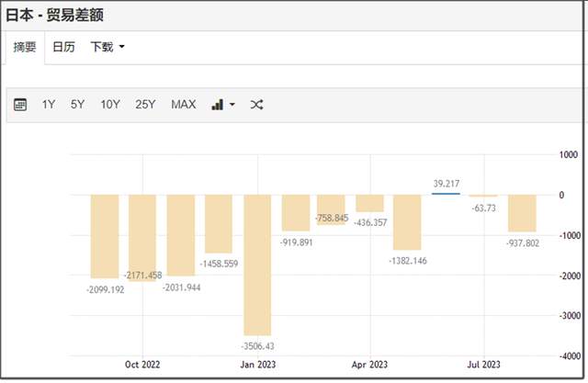Show the MAX time range
Screen dimensions: 588x383
point(184,105)
